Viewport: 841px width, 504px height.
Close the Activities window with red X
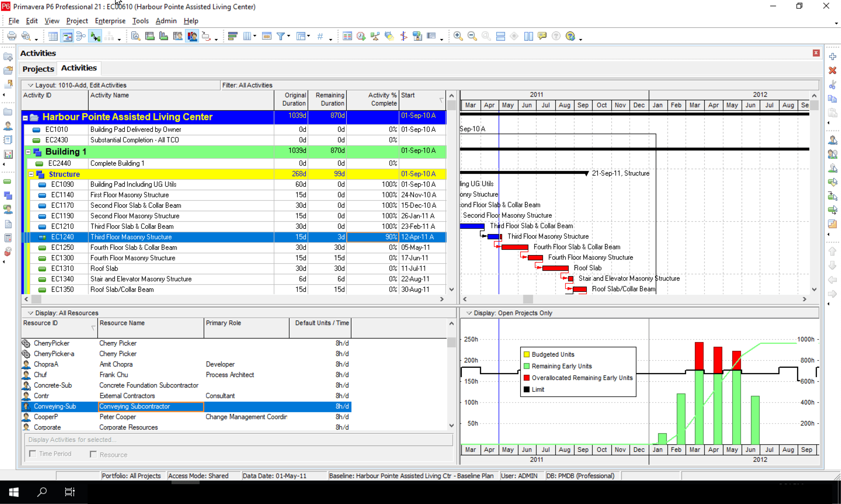816,53
